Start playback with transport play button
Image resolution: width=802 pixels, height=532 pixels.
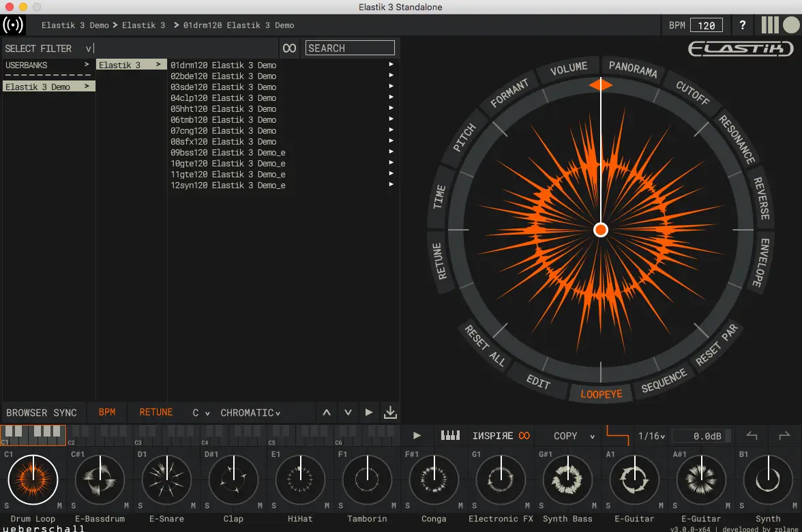pos(417,436)
